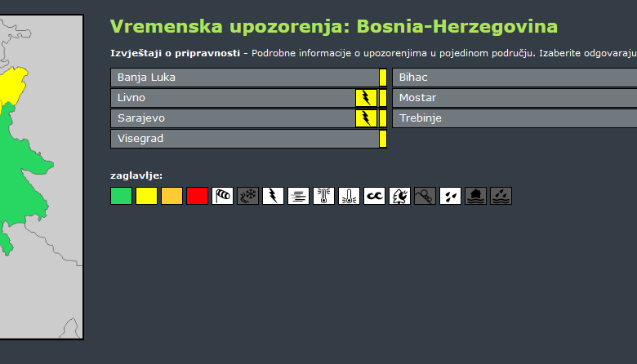The image size is (637, 364).
Task: Click the avalanche legend icon
Action: 425,196
